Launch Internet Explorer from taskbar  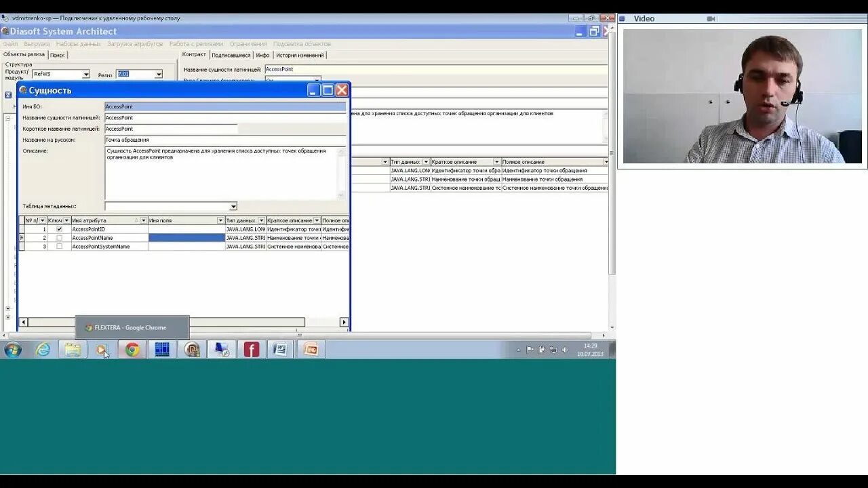43,350
